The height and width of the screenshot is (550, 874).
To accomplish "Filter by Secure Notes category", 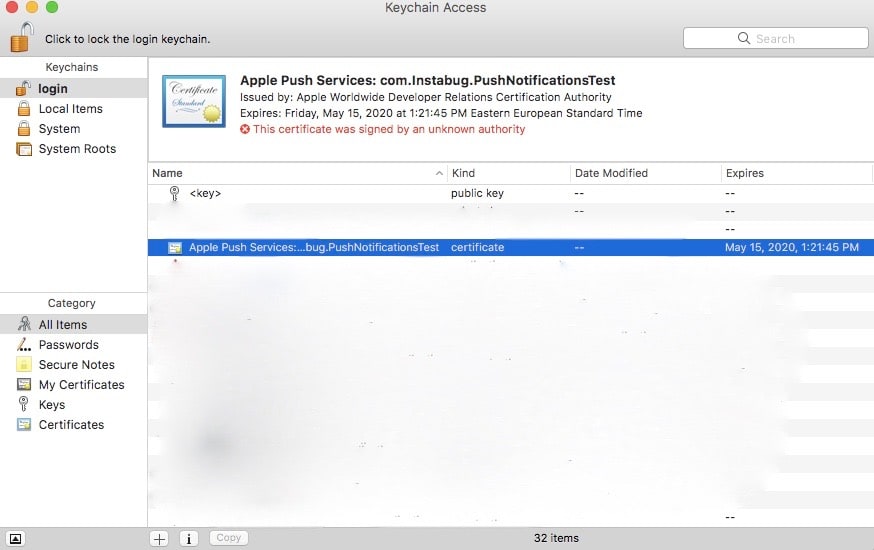I will [x=74, y=364].
